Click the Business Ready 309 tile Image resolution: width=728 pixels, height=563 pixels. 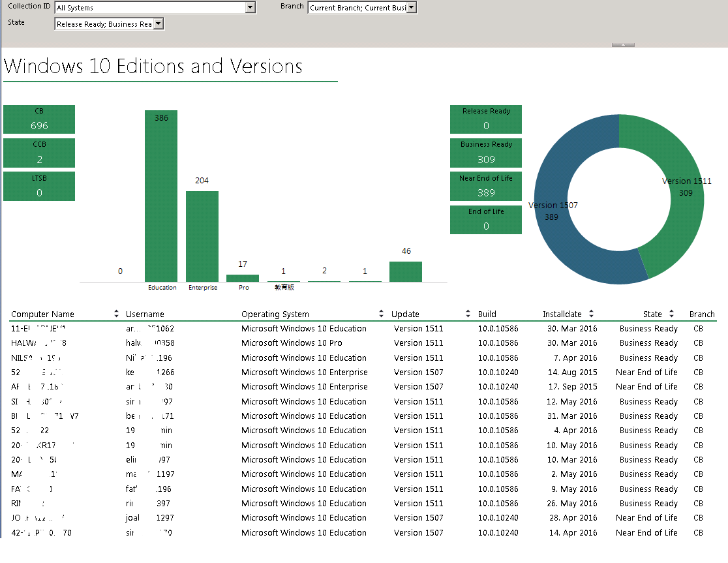point(485,153)
